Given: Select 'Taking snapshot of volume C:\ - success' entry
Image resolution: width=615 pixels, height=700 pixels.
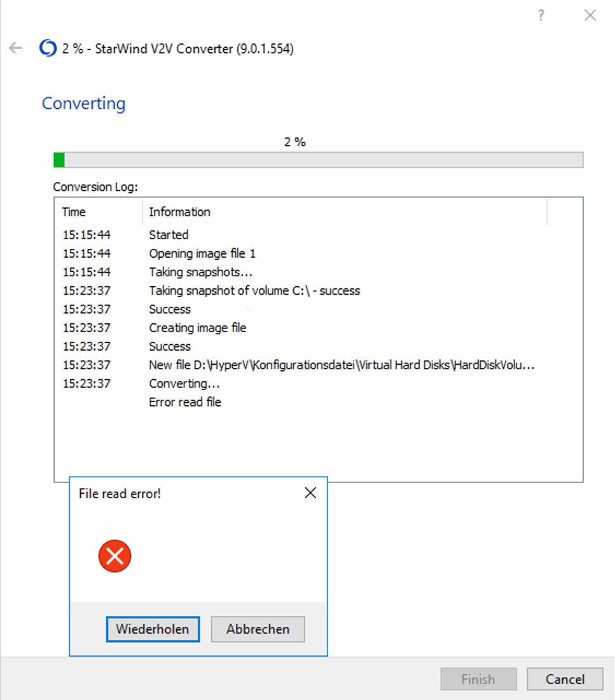Looking at the screenshot, I should (318, 291).
